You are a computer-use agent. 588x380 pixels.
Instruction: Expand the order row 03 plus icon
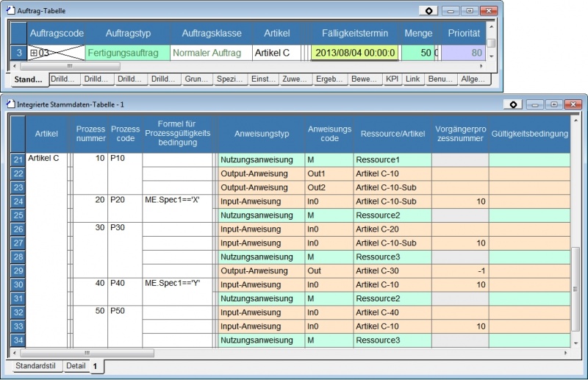tap(34, 53)
